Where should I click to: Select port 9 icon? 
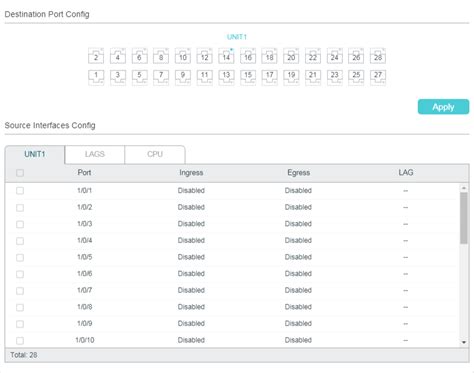point(183,77)
